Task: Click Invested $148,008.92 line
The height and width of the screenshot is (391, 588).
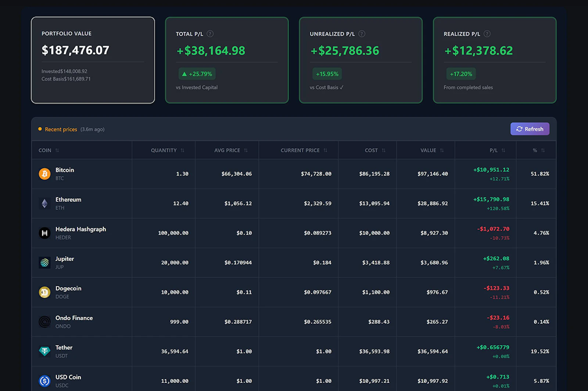Action: pos(64,71)
